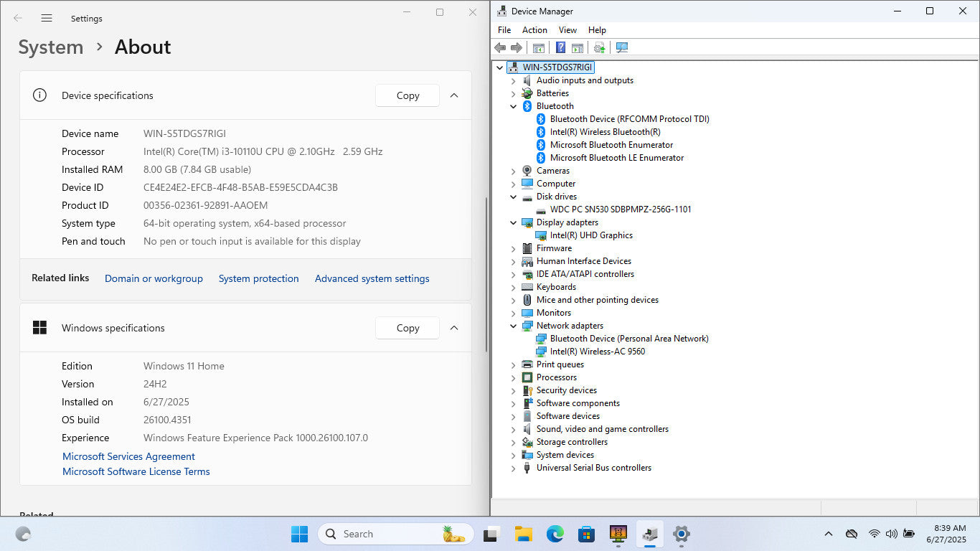
Task: Click the Forward arrow in Device Manager toolbar
Action: (x=517, y=47)
